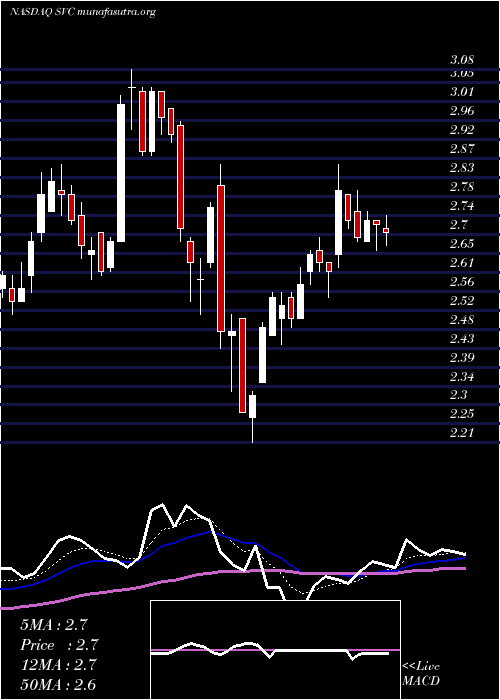500x700 pixels.
Task: Click the NASDAQ SVC munafasutra.org title text
Action: [x=82, y=12]
